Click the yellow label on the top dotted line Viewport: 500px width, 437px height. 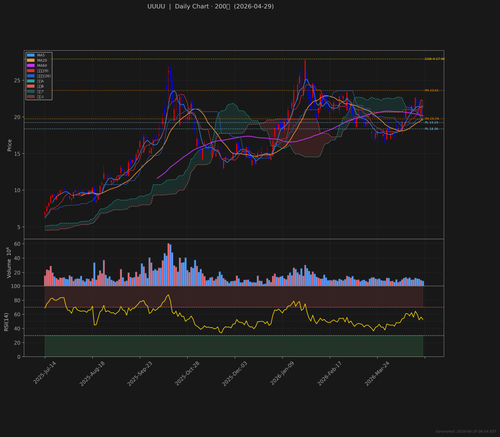434,59
